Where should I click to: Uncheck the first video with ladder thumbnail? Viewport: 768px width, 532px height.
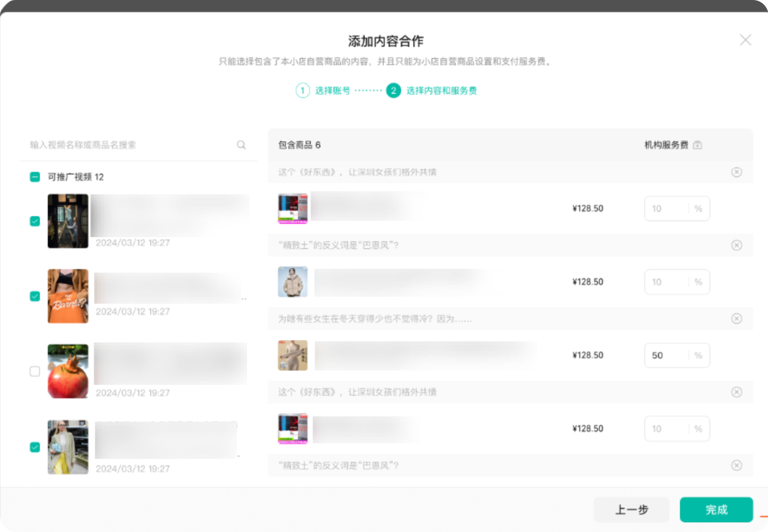pyautogui.click(x=35, y=221)
